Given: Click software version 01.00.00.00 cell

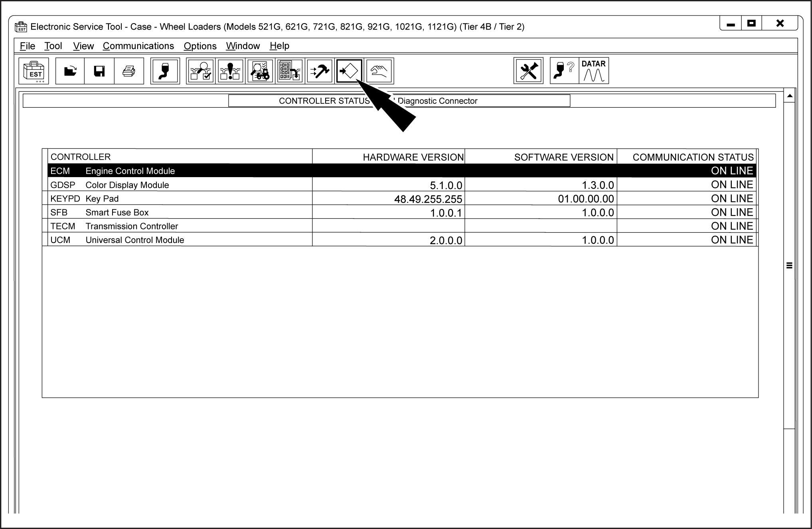Looking at the screenshot, I should [541, 199].
